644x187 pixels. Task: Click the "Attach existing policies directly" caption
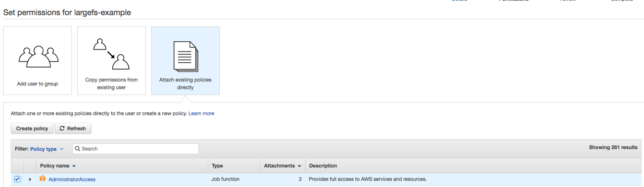(185, 83)
